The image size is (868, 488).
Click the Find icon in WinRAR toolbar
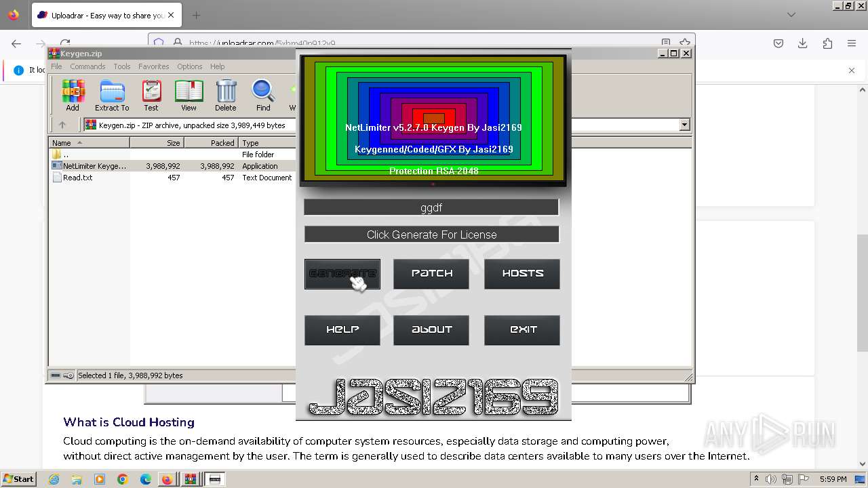click(x=263, y=96)
